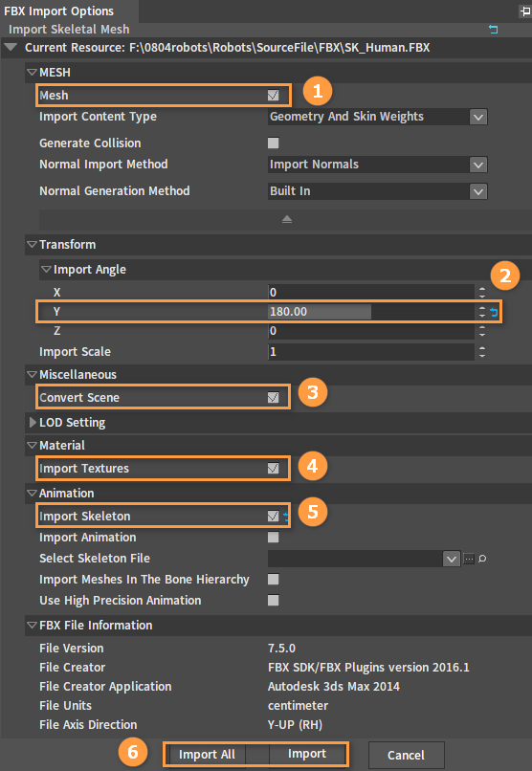Click the Import All button
Screen dimensions: 532x771
pos(207,755)
